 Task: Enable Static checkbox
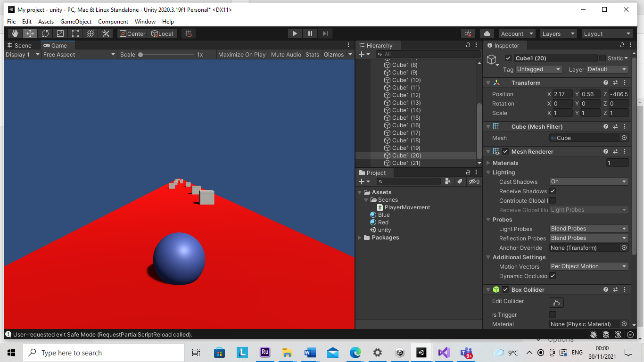(x=603, y=58)
